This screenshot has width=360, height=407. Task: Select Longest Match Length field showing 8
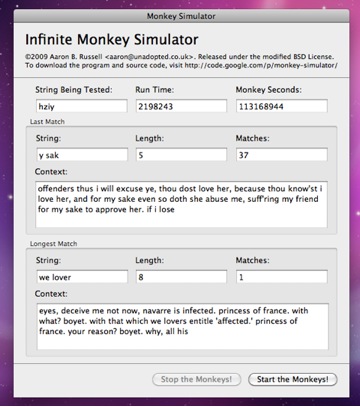click(181, 277)
